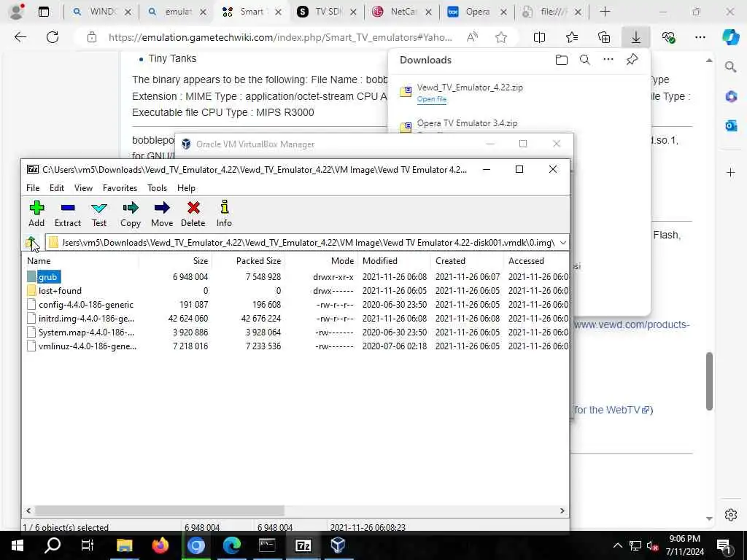Select the config-4.4.0-186-generic file
Viewport: 747px width, 560px height.
click(x=295, y=304)
